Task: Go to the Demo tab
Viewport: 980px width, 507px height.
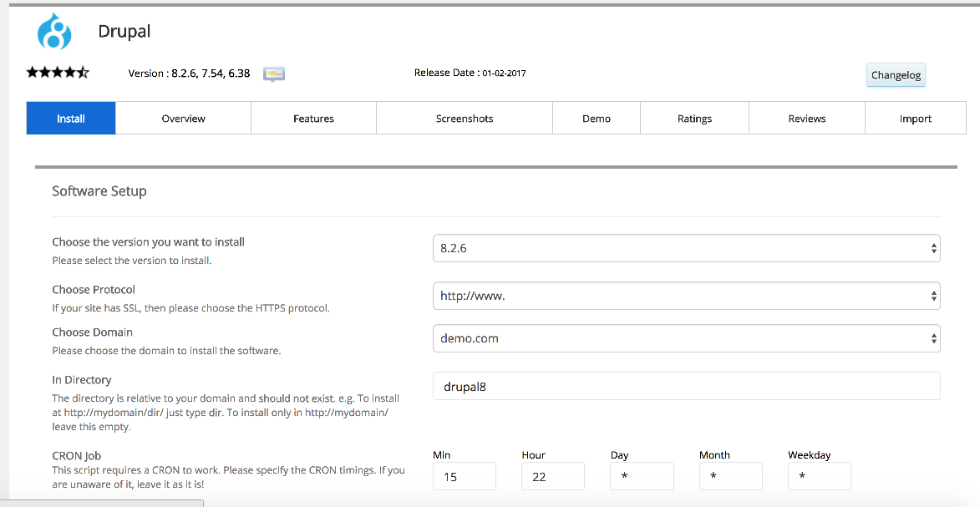Action: 597,118
